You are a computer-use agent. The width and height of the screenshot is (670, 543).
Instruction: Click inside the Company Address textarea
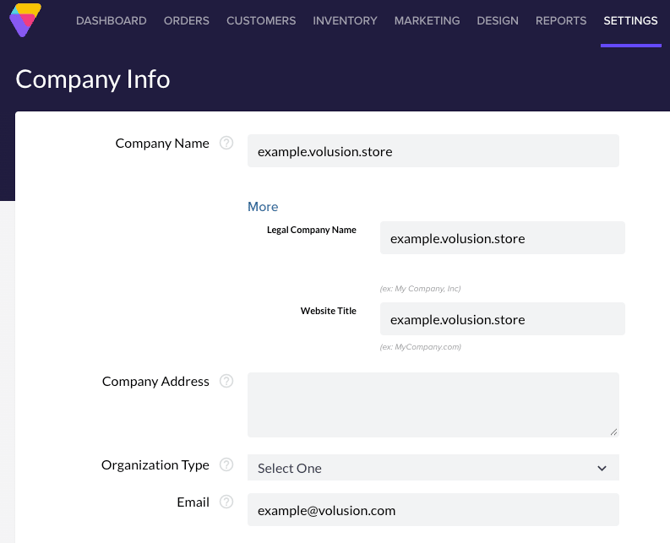tap(433, 405)
